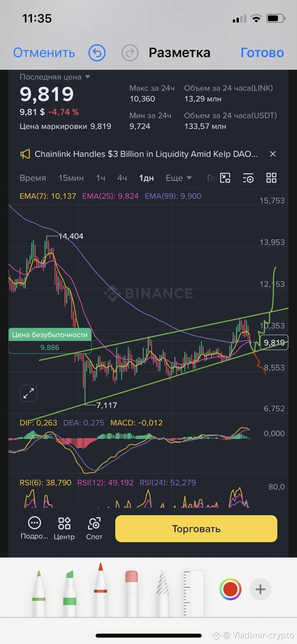Open the red color picker circle
This screenshot has height=644, width=297.
pos(230,589)
